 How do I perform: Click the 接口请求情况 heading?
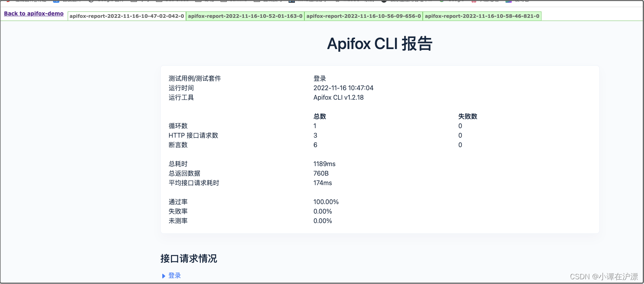(x=189, y=259)
